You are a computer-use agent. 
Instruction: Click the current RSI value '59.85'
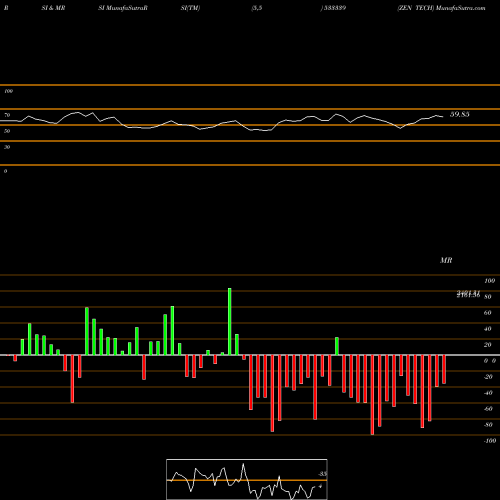[460, 114]
